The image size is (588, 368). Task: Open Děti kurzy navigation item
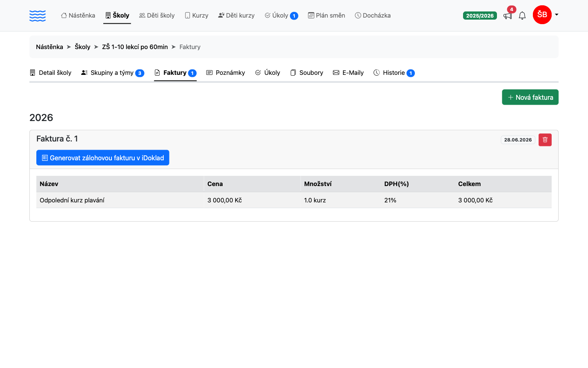point(236,16)
